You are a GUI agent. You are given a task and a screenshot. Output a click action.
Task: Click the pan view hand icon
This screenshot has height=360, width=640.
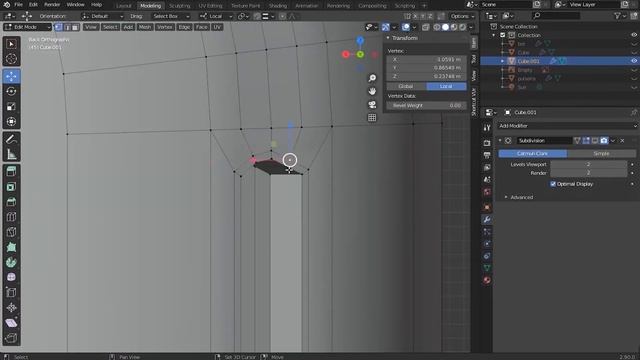[372, 91]
